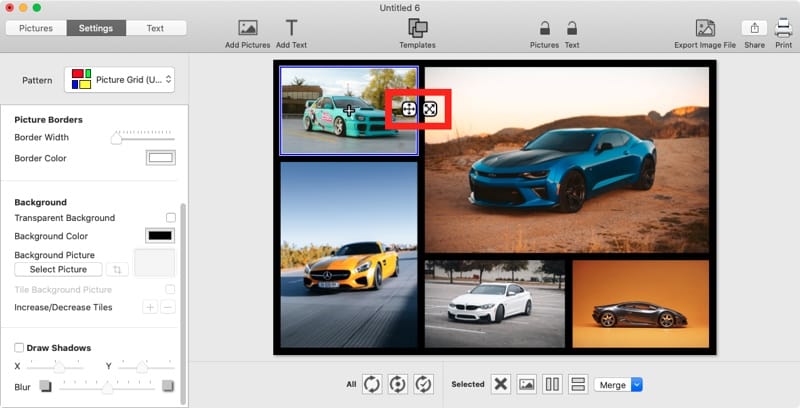Click the settings panel scrollbar

[x=183, y=303]
